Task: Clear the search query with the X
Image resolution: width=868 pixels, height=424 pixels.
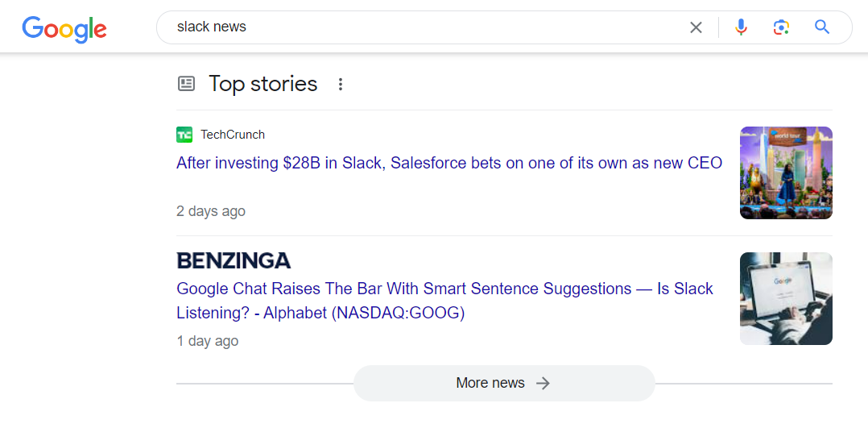Action: [696, 27]
